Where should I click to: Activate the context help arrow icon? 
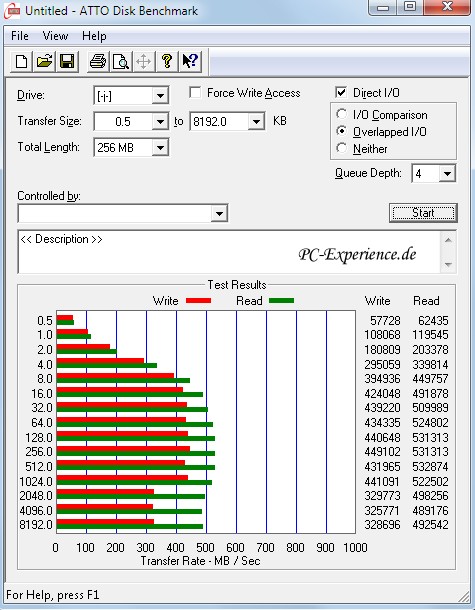pyautogui.click(x=190, y=61)
